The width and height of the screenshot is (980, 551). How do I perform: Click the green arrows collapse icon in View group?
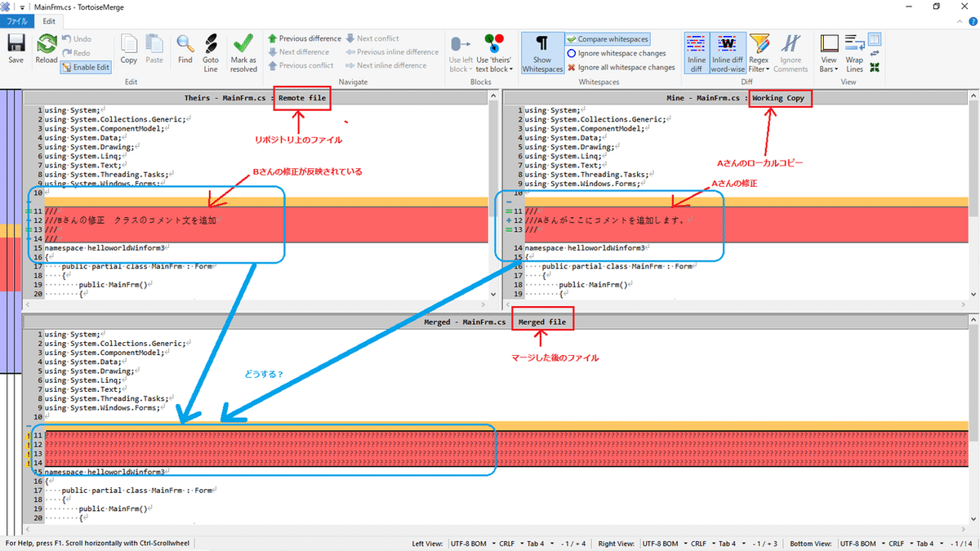coord(875,67)
